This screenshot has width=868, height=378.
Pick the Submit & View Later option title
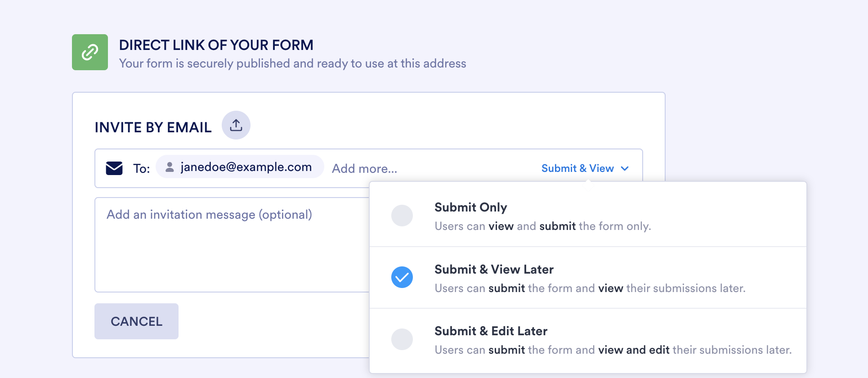(494, 270)
